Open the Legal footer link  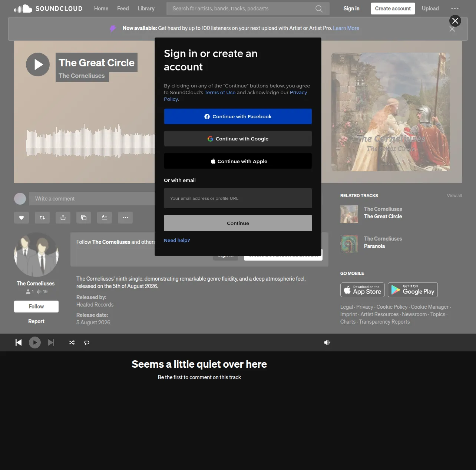[x=347, y=307]
